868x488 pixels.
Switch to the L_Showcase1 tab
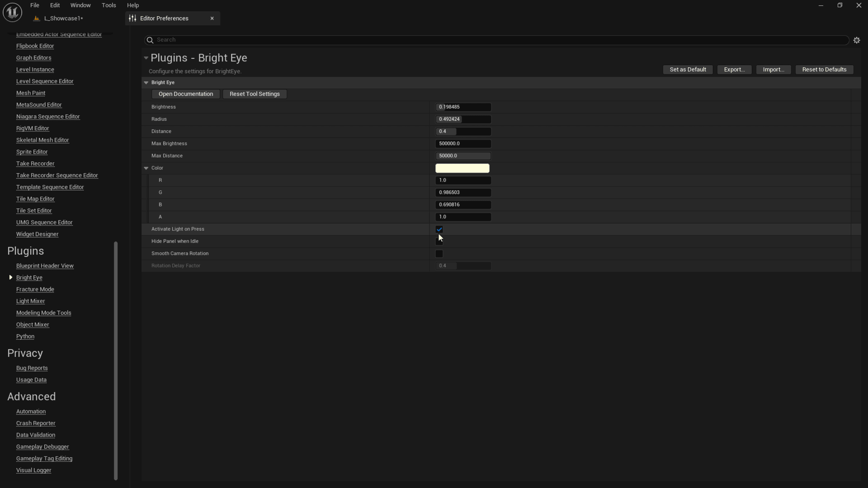pyautogui.click(x=63, y=19)
